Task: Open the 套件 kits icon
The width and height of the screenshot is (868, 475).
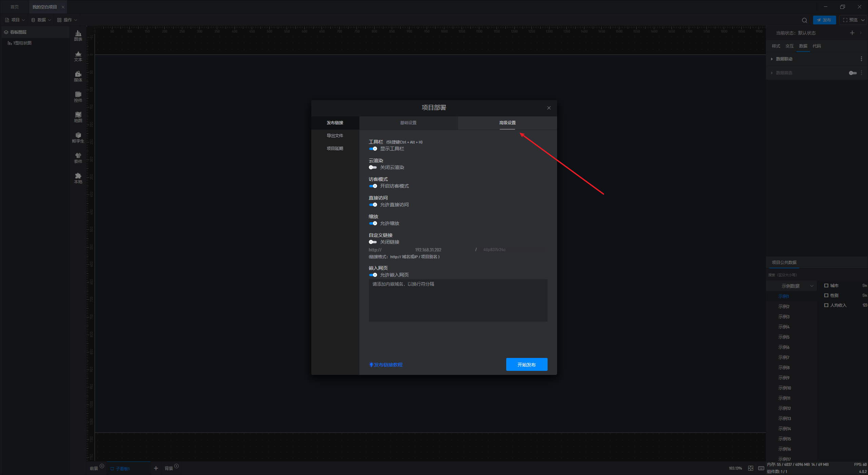Action: [x=78, y=157]
